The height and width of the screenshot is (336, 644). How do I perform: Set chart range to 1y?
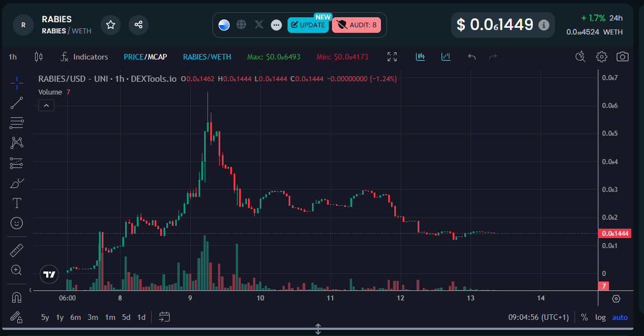click(x=60, y=317)
